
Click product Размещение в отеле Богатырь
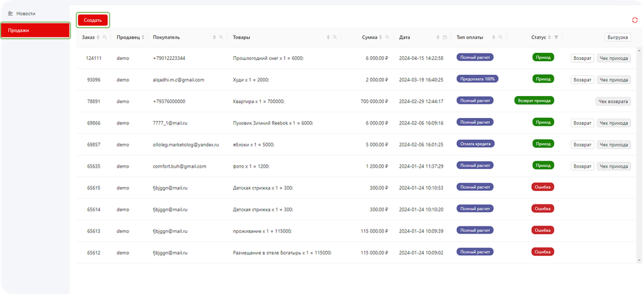coord(282,253)
